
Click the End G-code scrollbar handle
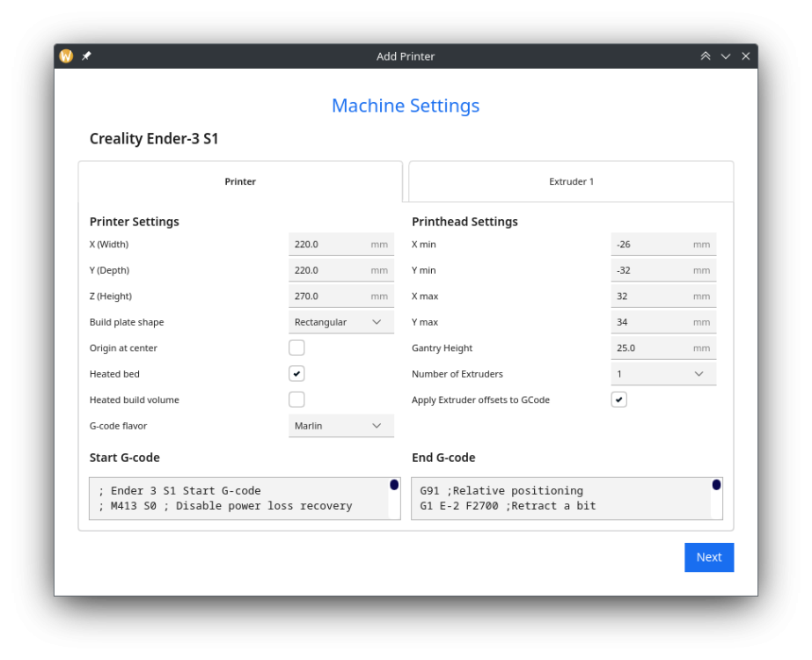click(x=716, y=485)
